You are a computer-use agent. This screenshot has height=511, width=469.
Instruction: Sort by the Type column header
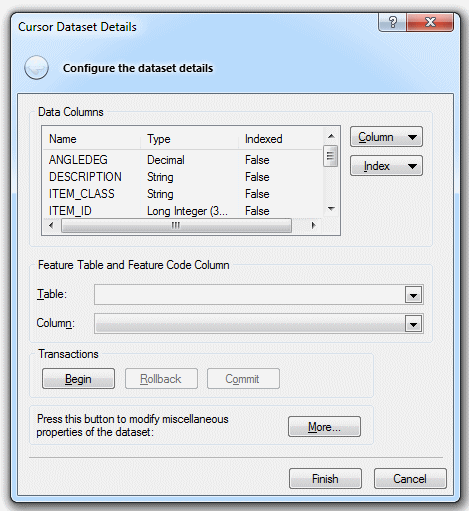pyautogui.click(x=190, y=139)
